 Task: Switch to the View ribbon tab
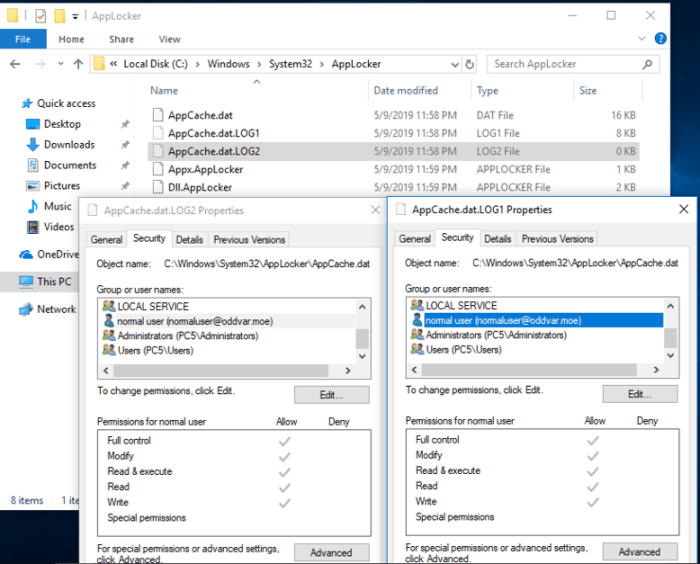pyautogui.click(x=169, y=39)
